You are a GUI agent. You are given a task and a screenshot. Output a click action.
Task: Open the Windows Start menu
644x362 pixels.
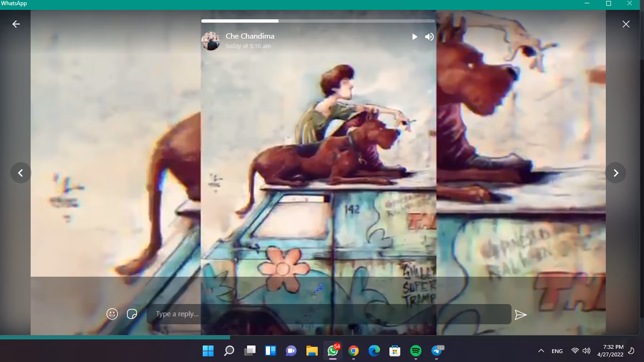[208, 351]
